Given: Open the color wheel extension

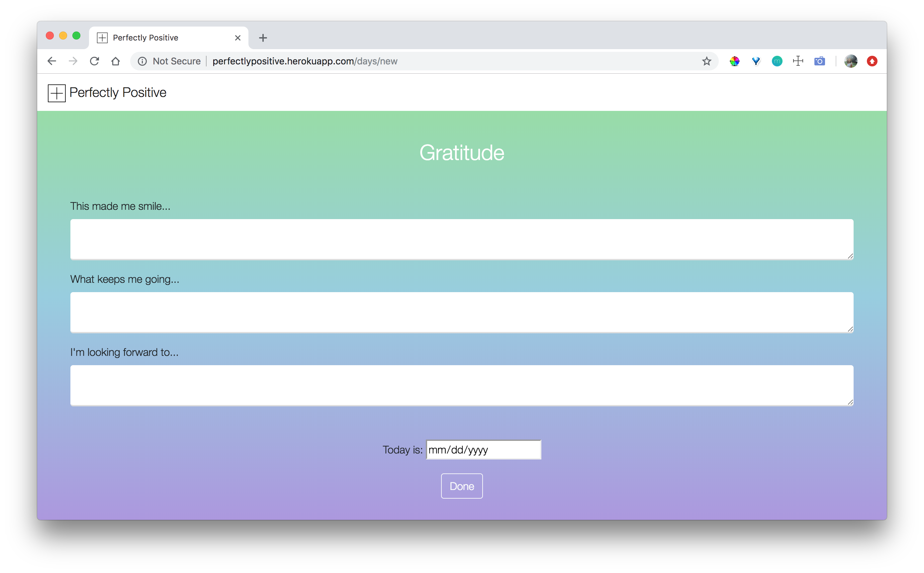Looking at the screenshot, I should (734, 61).
